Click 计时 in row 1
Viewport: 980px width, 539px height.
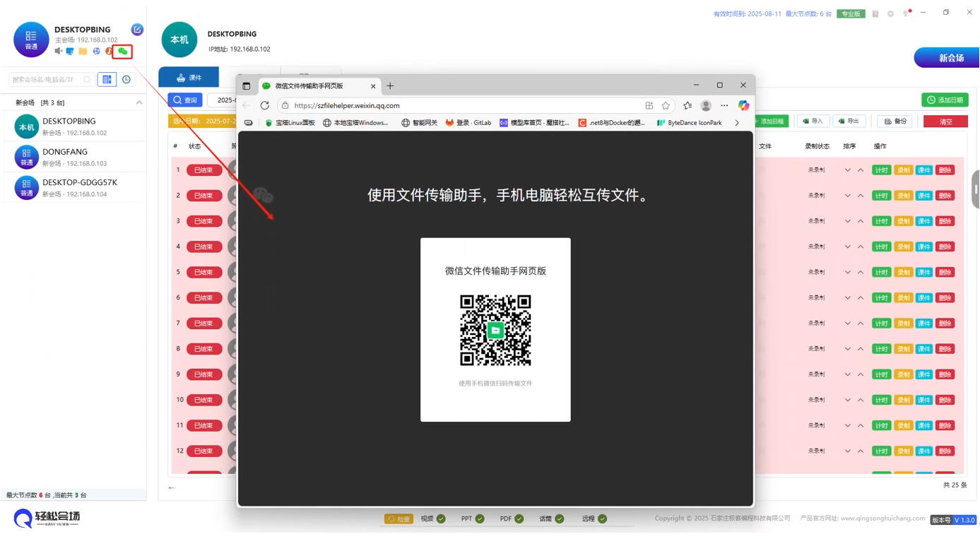pyautogui.click(x=881, y=170)
